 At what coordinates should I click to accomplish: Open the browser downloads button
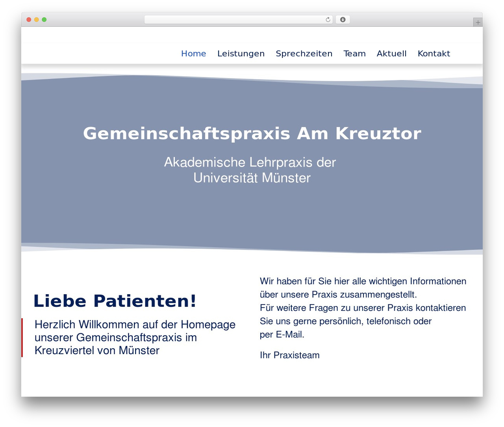(x=343, y=20)
